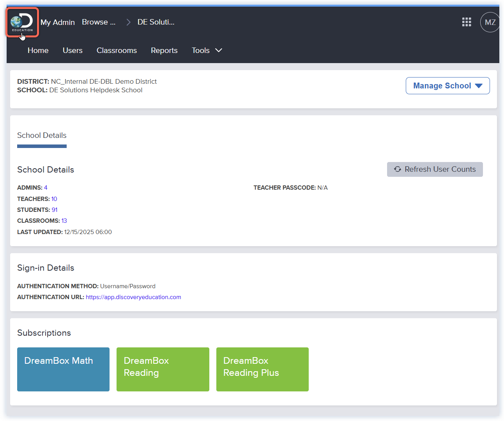Open the teachers count link 10
The image size is (504, 421).
point(54,199)
